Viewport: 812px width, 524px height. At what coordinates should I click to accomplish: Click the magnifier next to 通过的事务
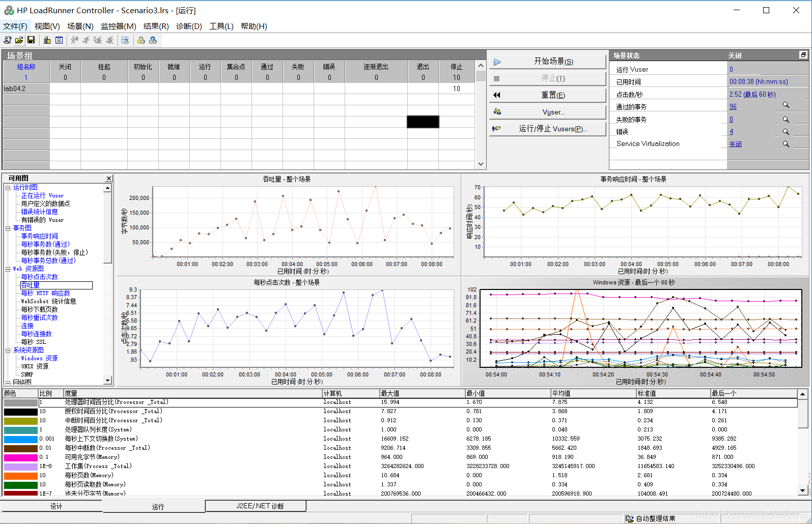pyautogui.click(x=786, y=105)
